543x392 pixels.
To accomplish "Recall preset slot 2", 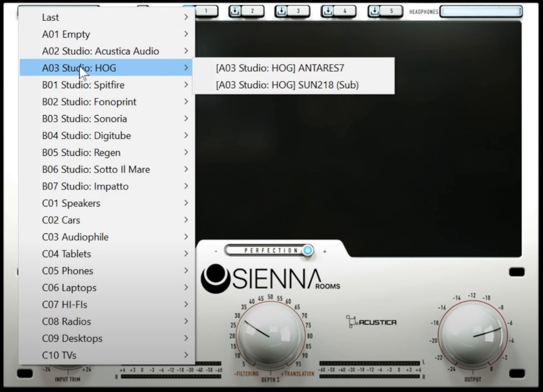I will click(252, 11).
